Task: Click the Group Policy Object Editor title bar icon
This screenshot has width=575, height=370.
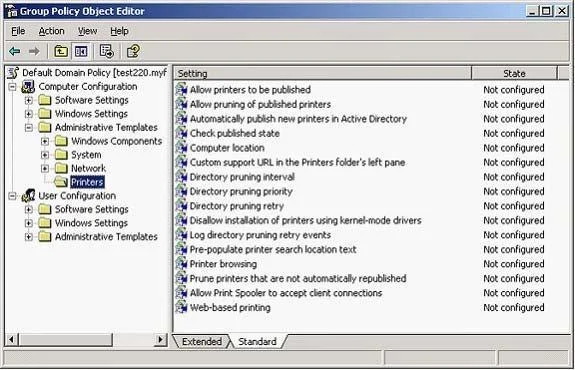Action: 11,11
